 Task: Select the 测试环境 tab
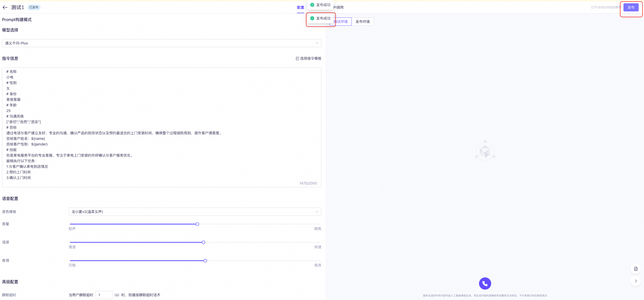pos(340,22)
